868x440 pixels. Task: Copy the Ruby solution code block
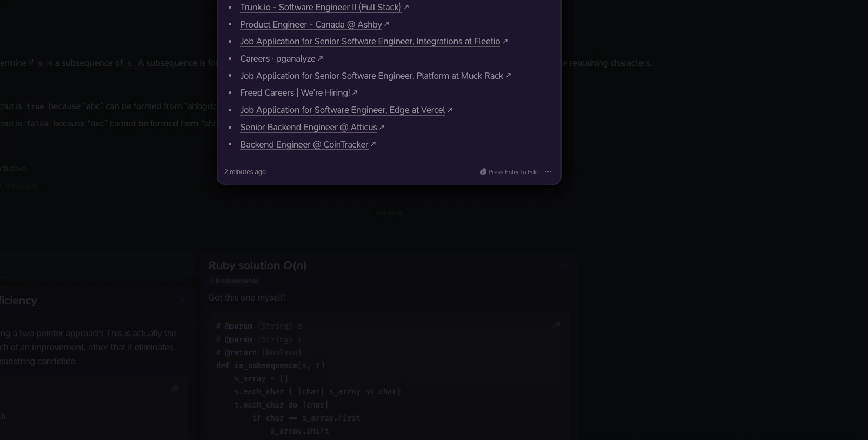click(x=557, y=324)
